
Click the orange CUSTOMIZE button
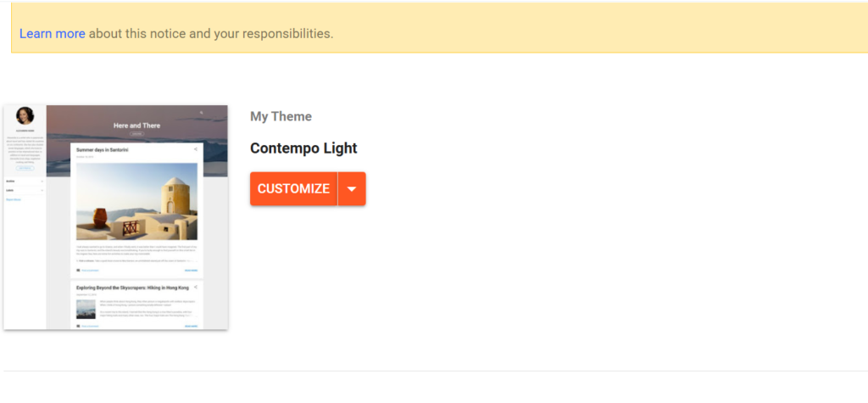(293, 188)
